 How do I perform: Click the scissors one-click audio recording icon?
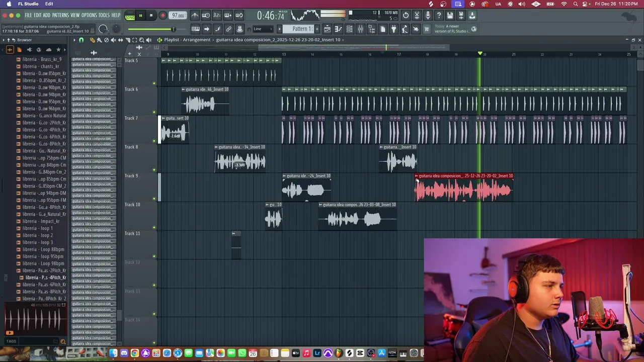pos(417,15)
